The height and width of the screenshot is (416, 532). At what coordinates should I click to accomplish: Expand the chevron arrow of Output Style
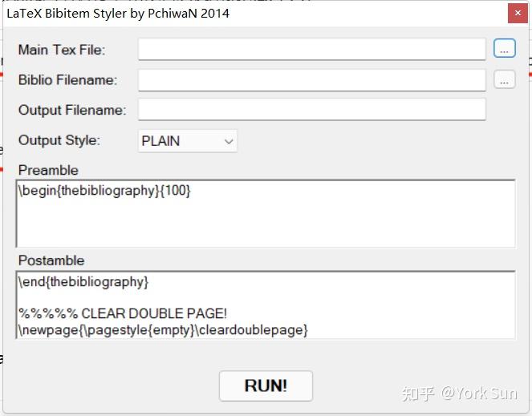click(x=229, y=141)
